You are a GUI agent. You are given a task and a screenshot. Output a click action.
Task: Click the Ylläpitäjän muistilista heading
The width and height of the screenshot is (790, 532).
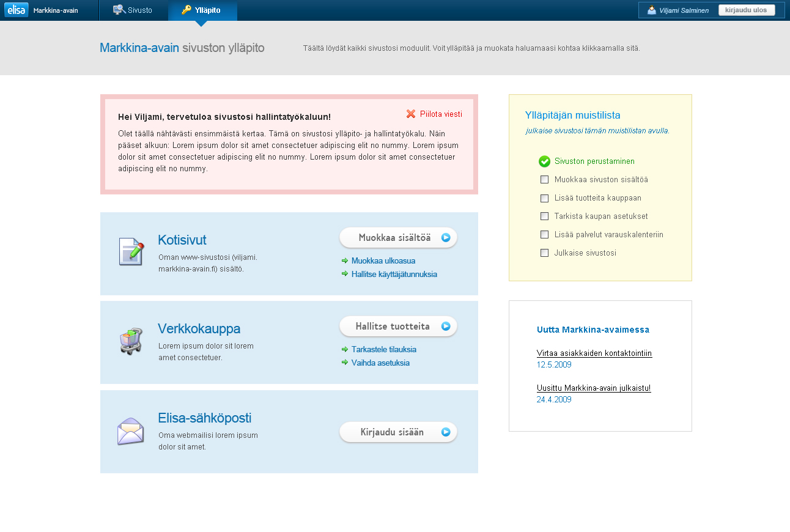(573, 115)
